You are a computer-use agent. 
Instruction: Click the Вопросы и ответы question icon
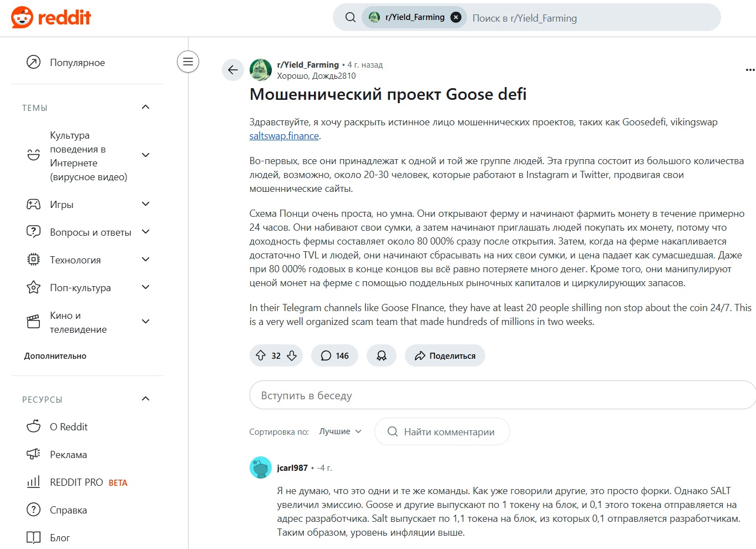(34, 232)
